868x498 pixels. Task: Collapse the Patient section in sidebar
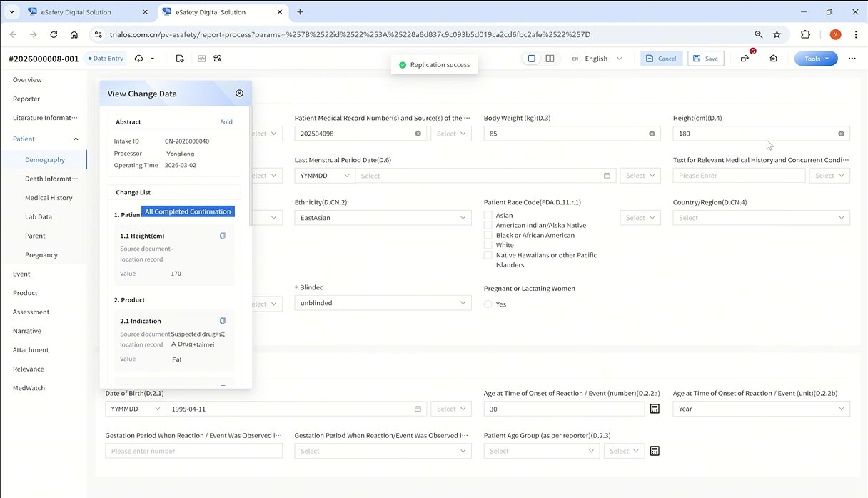76,139
